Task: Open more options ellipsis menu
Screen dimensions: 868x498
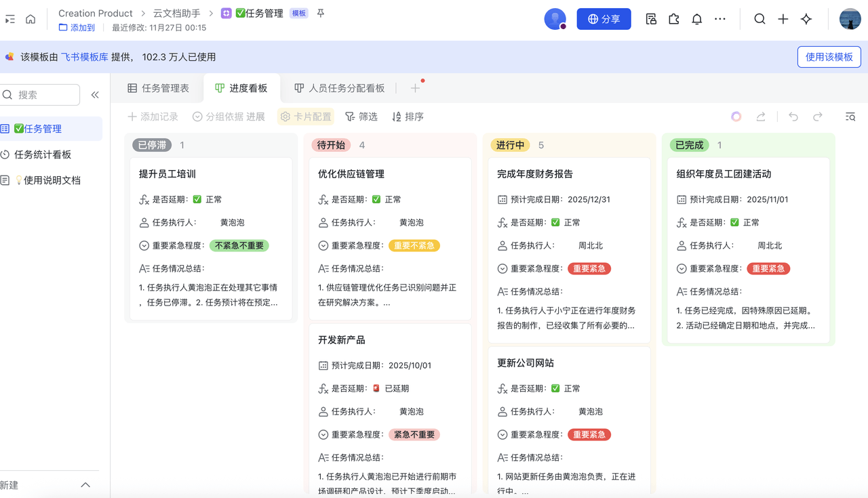Action: tap(720, 20)
